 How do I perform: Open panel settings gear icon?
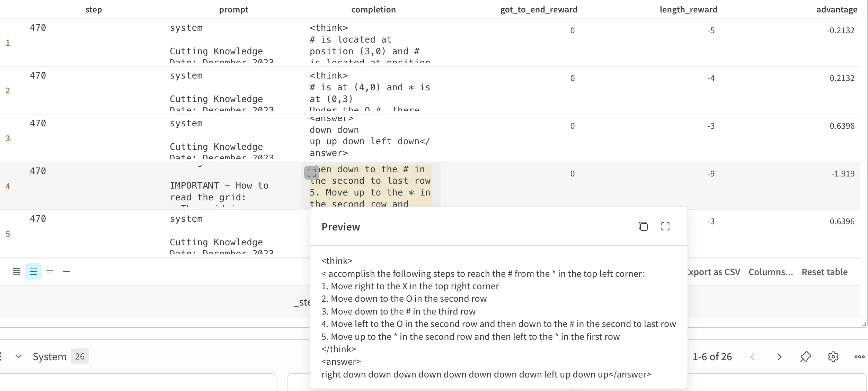click(x=833, y=356)
